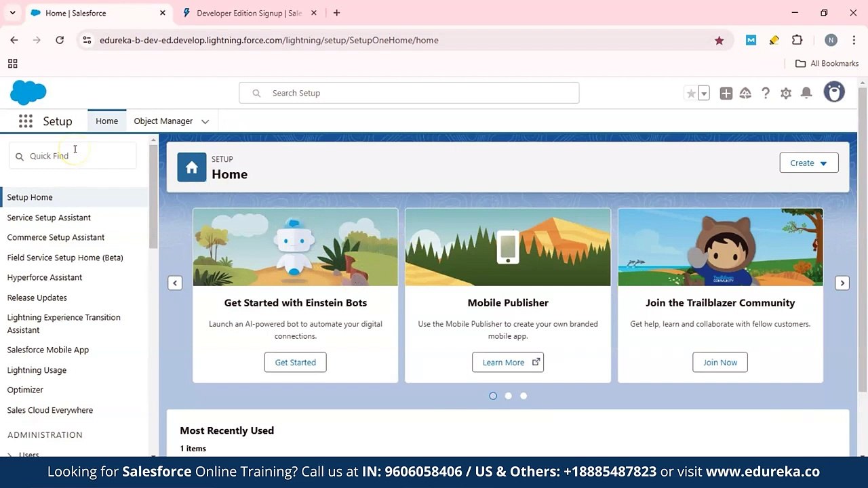Select the second carousel page dot
The width and height of the screenshot is (868, 488).
pos(508,396)
